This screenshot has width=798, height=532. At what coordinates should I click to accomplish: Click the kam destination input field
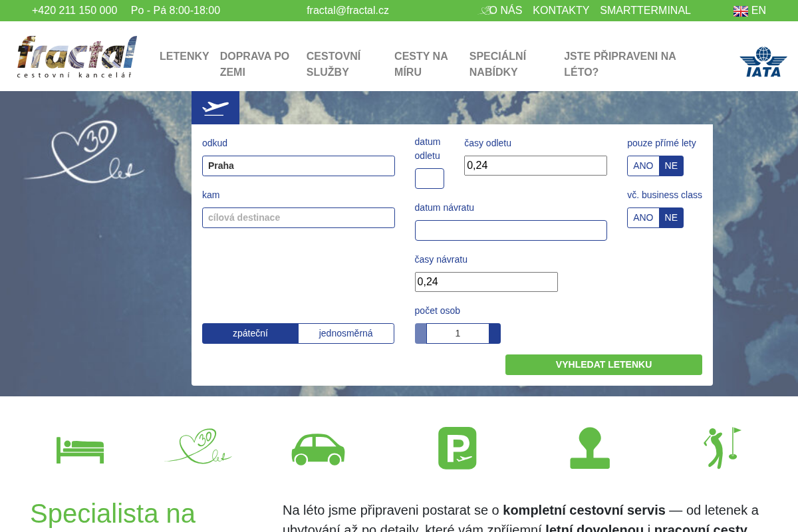pos(299,217)
